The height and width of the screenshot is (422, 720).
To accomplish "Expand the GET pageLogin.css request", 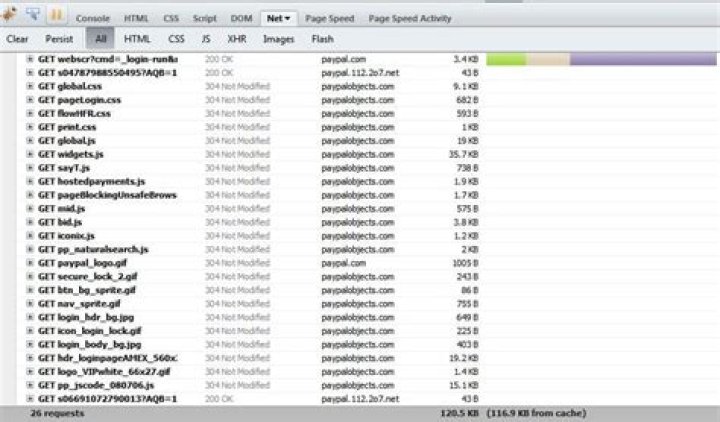I will click(30, 100).
